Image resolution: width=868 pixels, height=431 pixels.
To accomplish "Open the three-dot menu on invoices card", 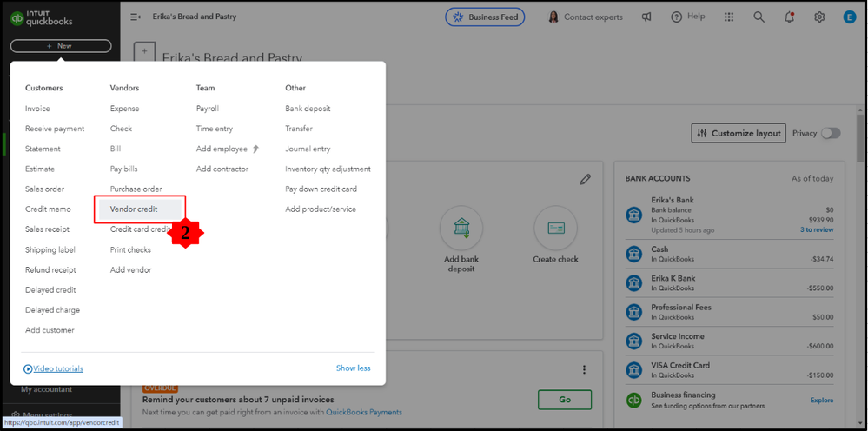I will 584,369.
